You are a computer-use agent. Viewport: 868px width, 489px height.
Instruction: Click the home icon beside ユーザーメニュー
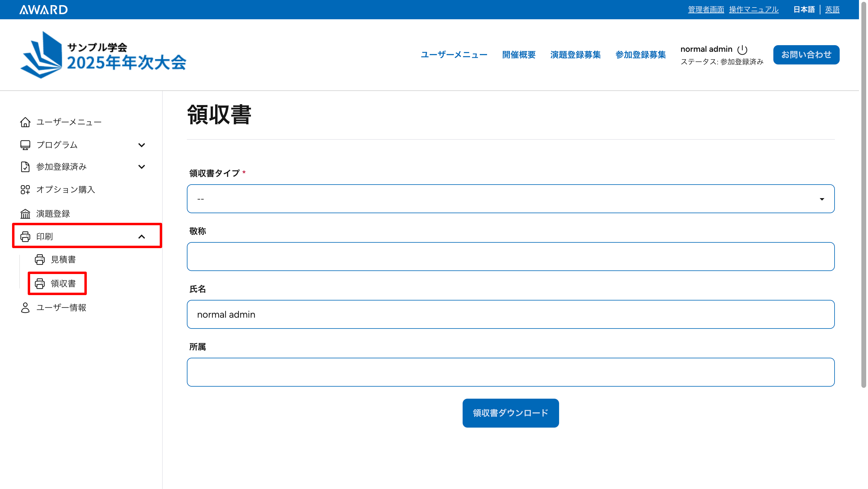coord(25,122)
